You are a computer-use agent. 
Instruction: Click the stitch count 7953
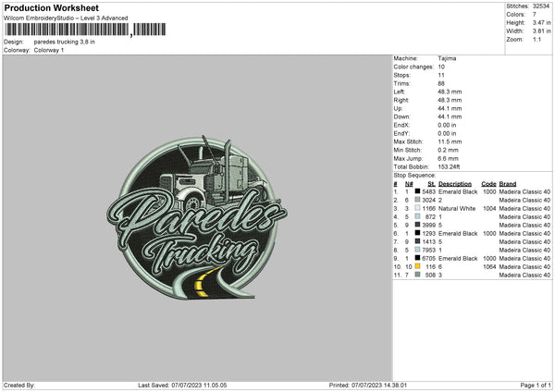tap(429, 251)
